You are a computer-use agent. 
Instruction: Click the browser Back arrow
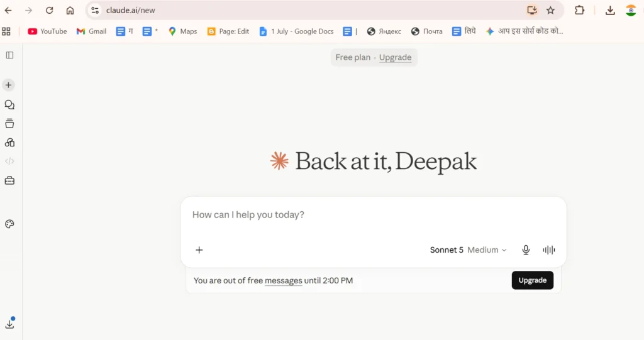pos(8,10)
